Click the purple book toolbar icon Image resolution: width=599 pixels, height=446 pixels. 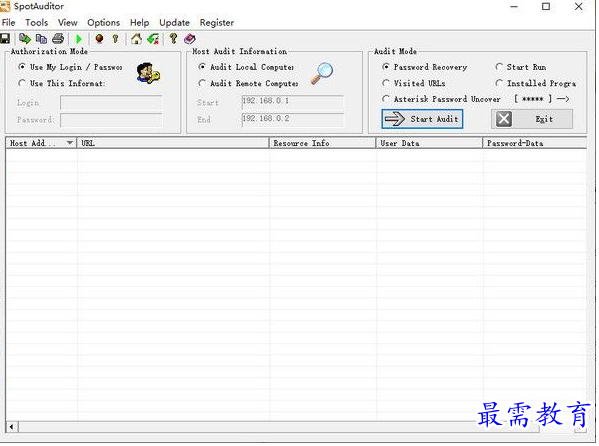pos(190,39)
